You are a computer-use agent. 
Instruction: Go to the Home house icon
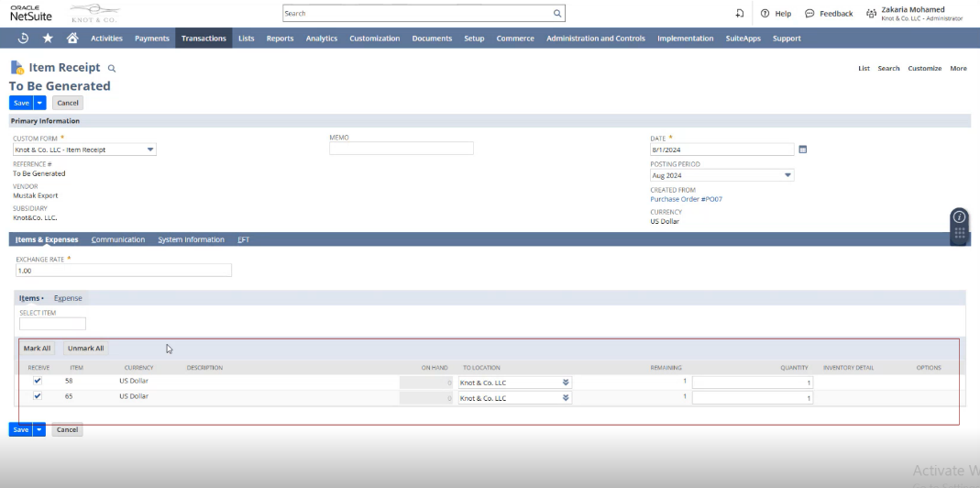coord(72,39)
